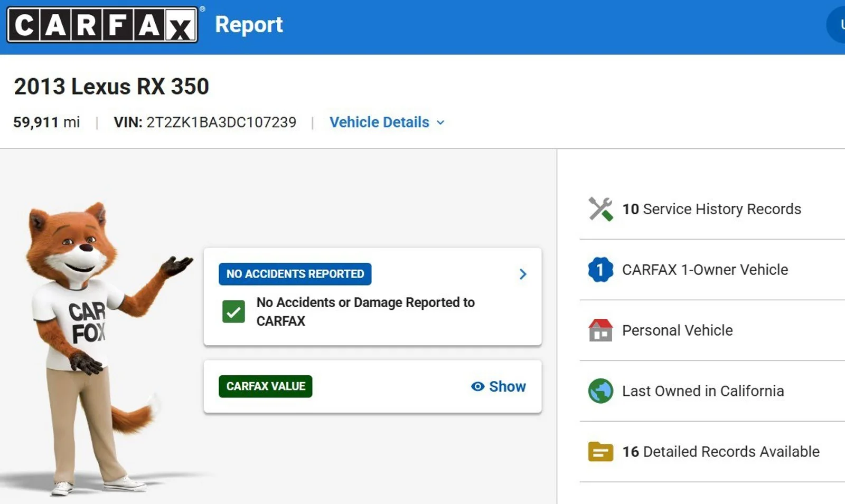This screenshot has height=504, width=845.
Task: Click the Report header text
Action: pyautogui.click(x=249, y=25)
